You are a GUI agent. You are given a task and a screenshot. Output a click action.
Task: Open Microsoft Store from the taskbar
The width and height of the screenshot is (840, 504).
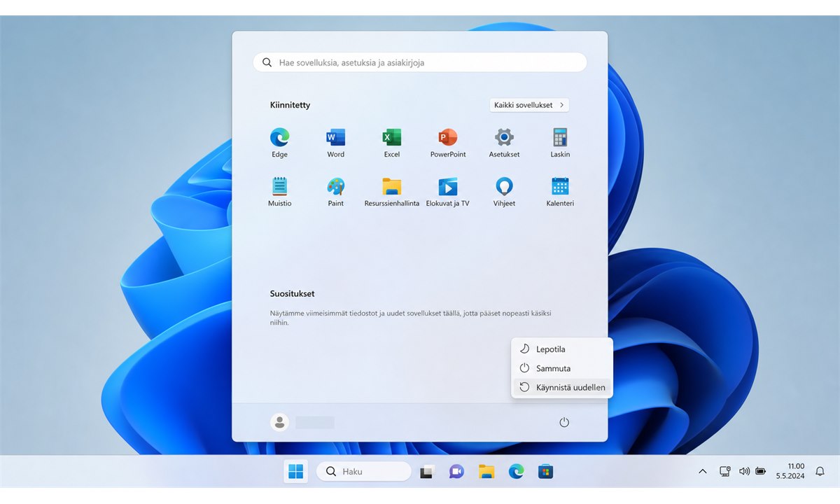(x=545, y=472)
